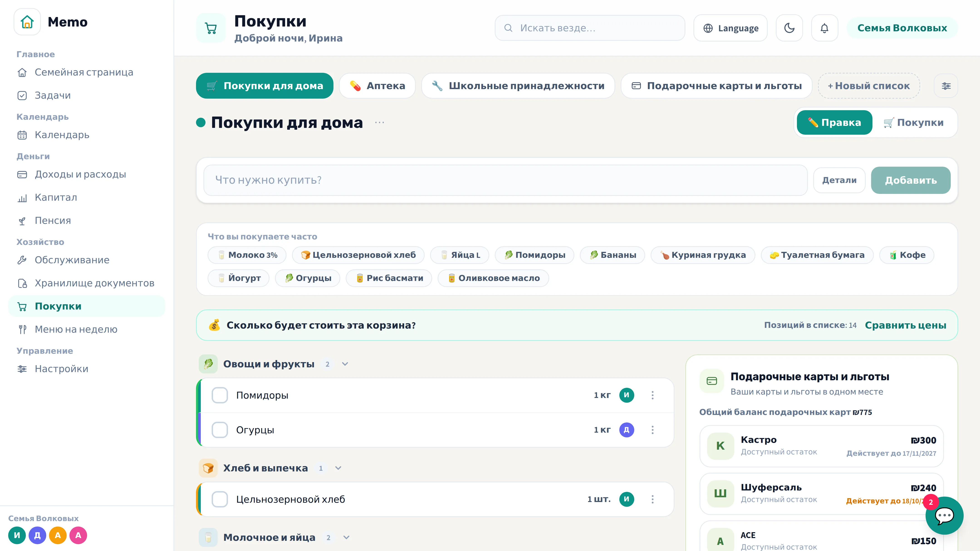Select Подарочные карты и льготы tab
The width and height of the screenshot is (980, 551).
click(x=716, y=86)
